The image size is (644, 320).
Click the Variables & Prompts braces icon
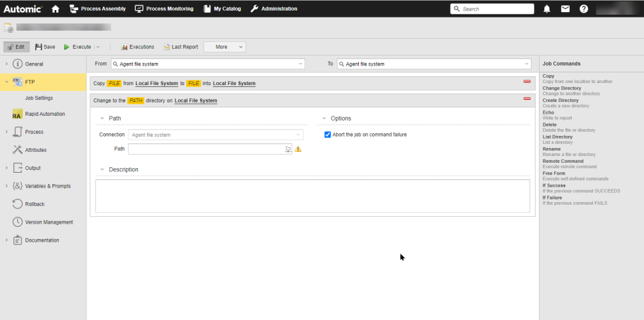coord(17,186)
